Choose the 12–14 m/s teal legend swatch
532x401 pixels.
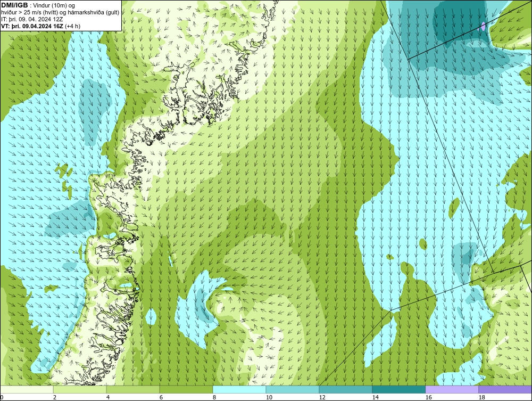coord(345,390)
